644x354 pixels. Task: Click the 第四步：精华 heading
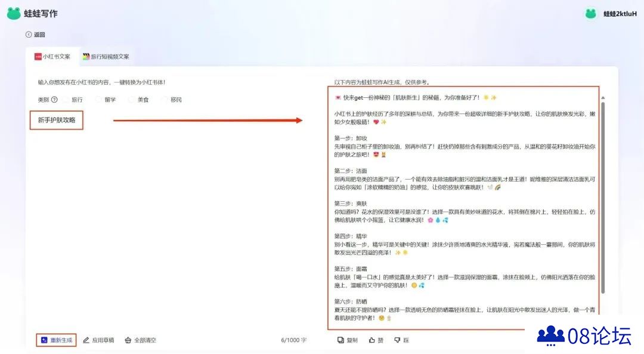(x=351, y=236)
